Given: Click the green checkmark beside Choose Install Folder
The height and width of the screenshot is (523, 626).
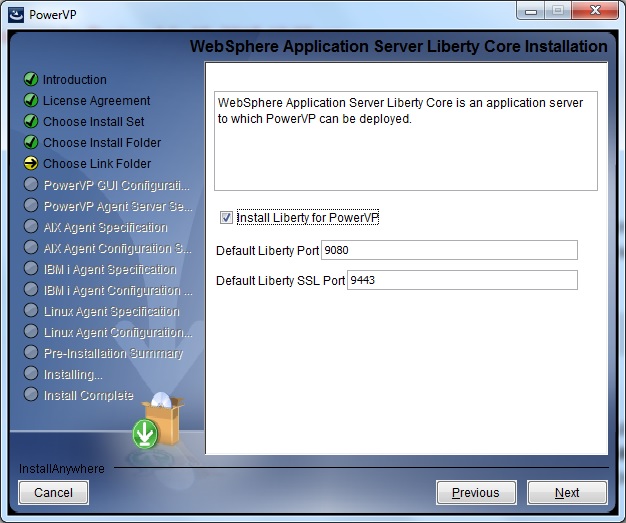Looking at the screenshot, I should (x=31, y=142).
